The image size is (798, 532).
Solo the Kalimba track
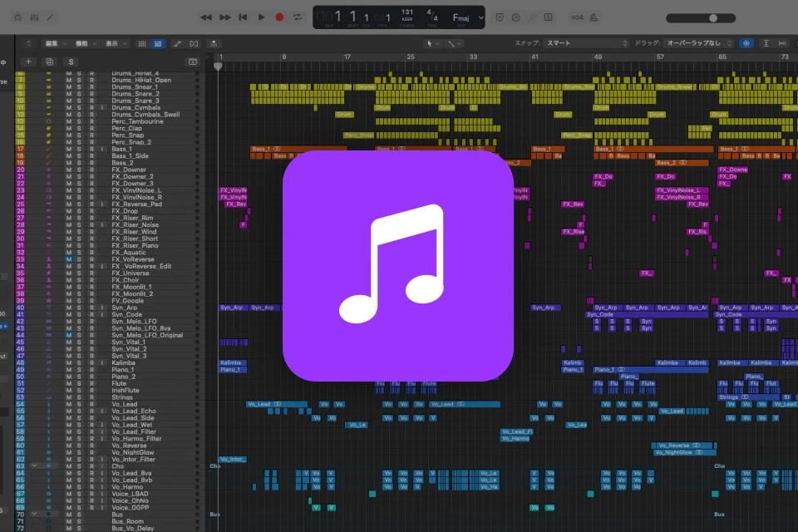point(79,363)
